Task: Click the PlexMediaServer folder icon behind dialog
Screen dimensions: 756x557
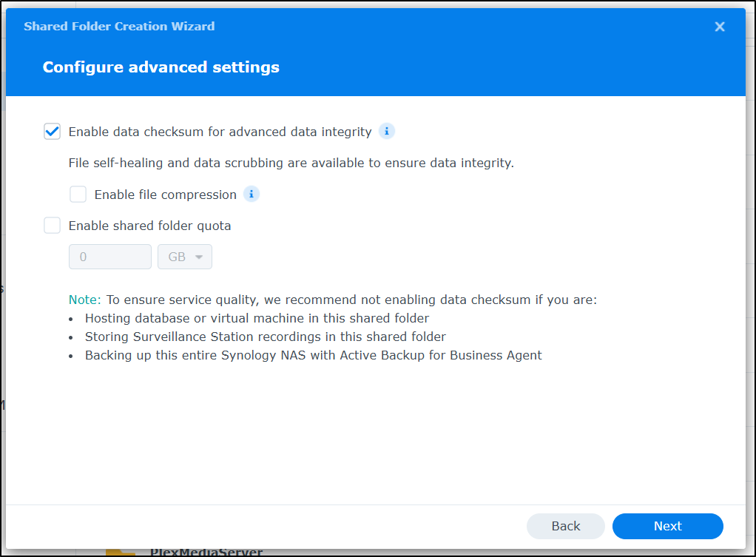Action: click(121, 552)
